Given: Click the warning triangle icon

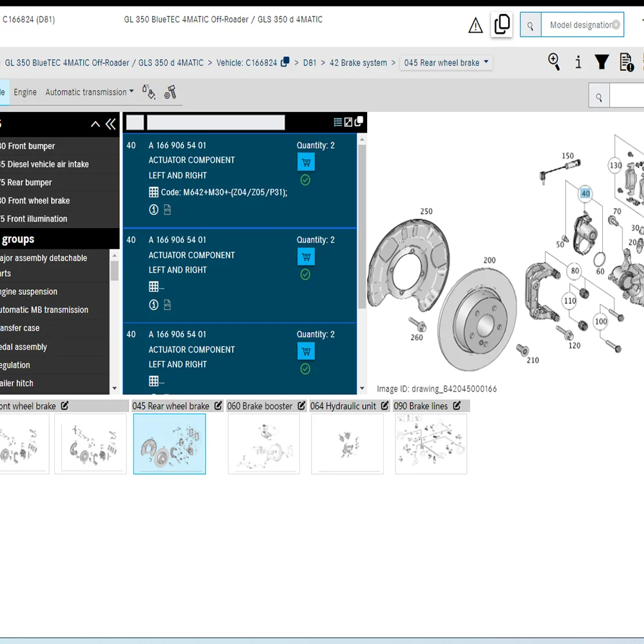Looking at the screenshot, I should click(x=475, y=25).
